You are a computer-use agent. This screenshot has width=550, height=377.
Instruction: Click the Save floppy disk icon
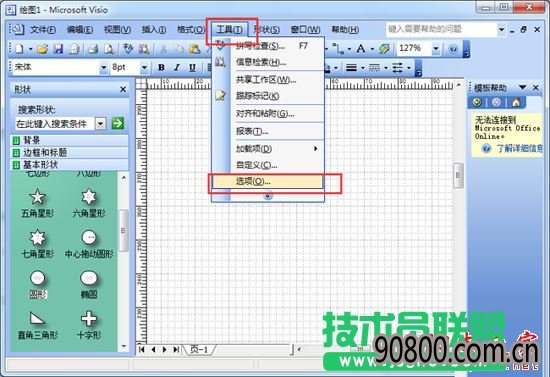click(x=58, y=49)
